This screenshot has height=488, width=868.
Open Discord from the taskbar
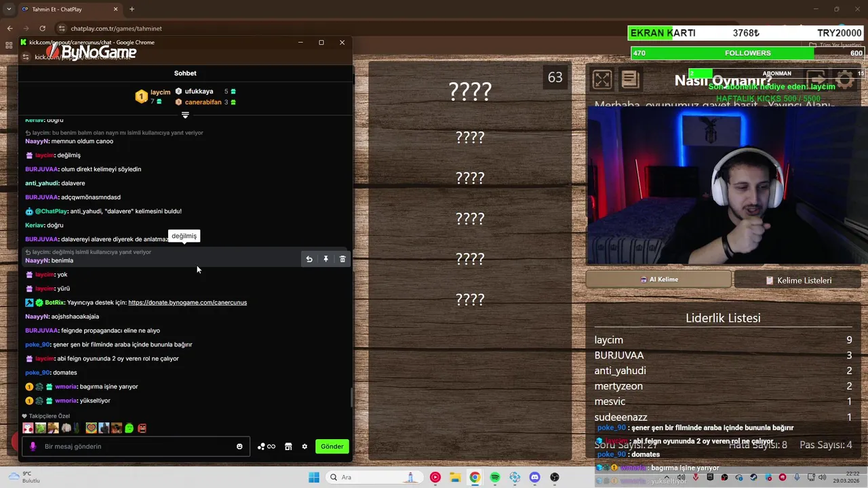pyautogui.click(x=534, y=477)
